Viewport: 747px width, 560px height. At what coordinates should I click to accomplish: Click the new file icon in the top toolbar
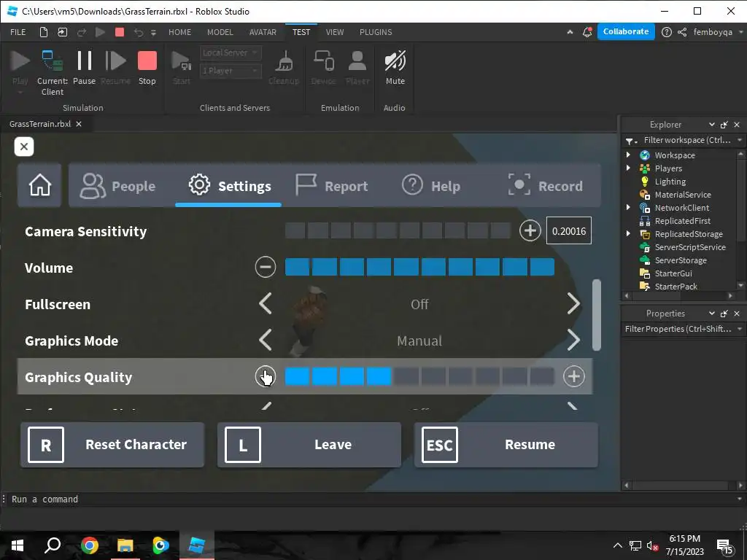coord(43,32)
